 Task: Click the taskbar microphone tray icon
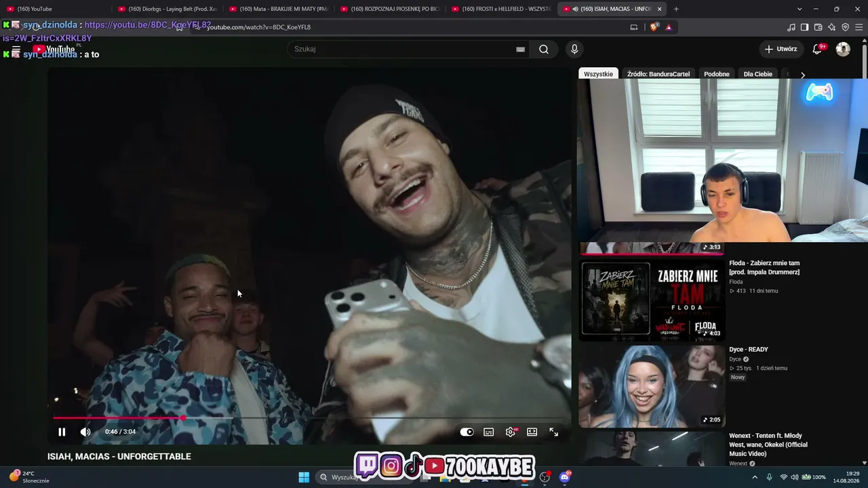[x=769, y=477]
